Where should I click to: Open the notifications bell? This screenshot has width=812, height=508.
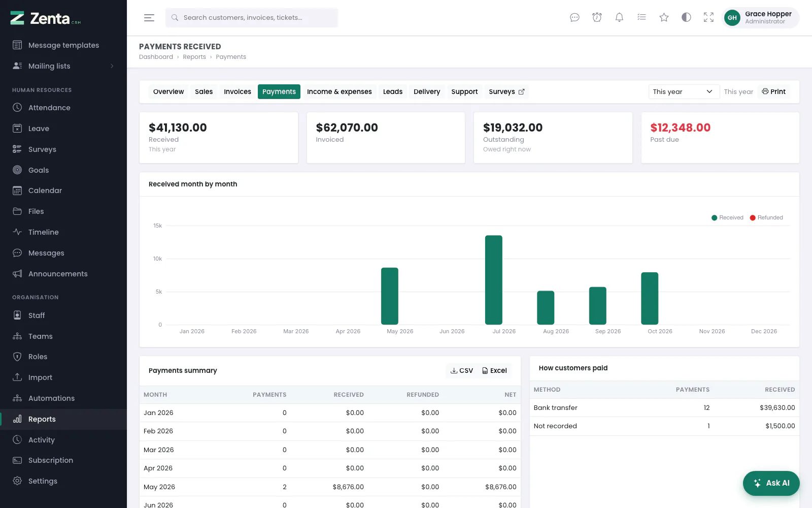[619, 18]
